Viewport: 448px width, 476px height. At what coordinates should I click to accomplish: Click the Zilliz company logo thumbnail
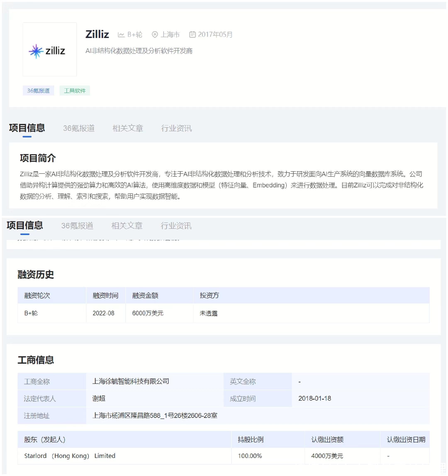point(50,49)
